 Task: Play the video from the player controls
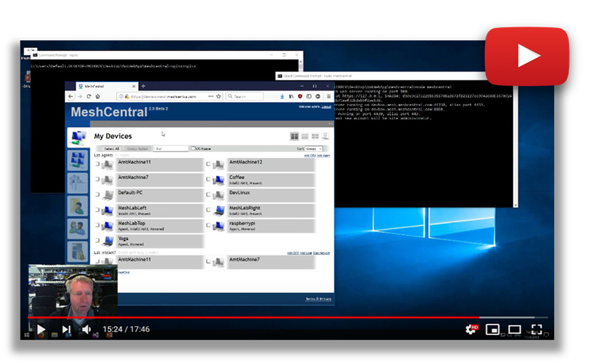(x=41, y=330)
